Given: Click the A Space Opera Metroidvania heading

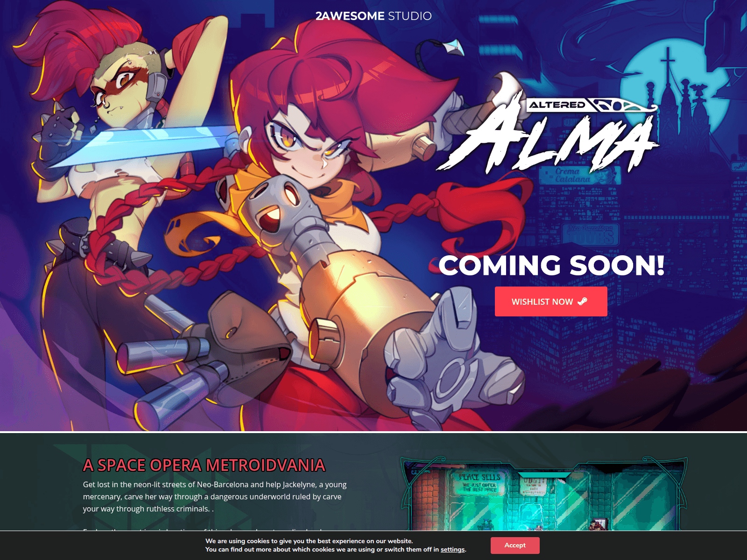Looking at the screenshot, I should [x=204, y=465].
